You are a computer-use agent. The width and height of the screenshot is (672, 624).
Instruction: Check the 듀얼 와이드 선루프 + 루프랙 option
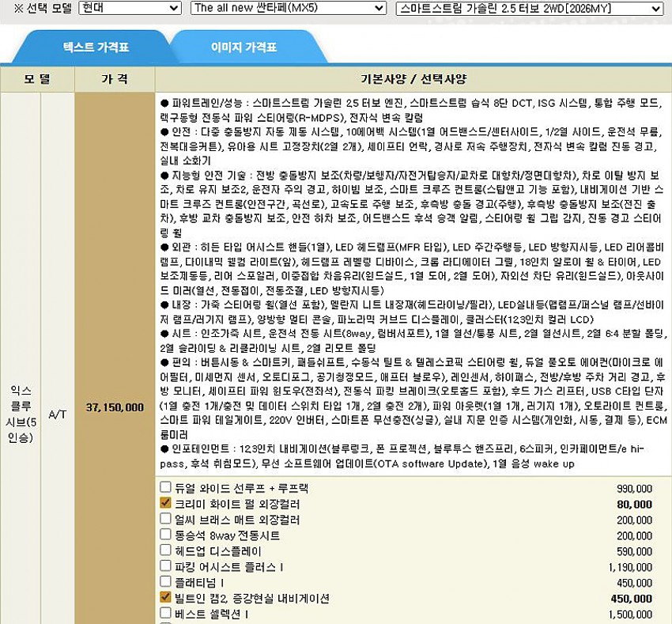[165, 488]
